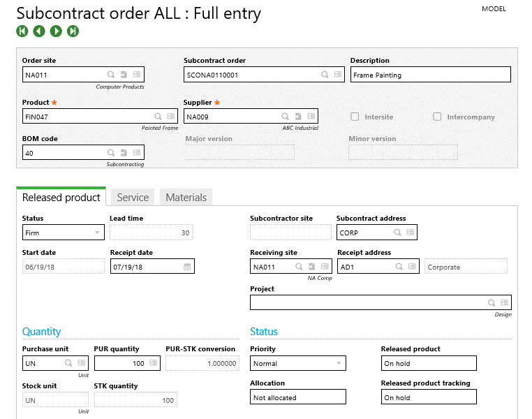Viewport: 532px width, 419px height.
Task: Open the Supplier jump-to arrow icon
Action: (x=298, y=117)
